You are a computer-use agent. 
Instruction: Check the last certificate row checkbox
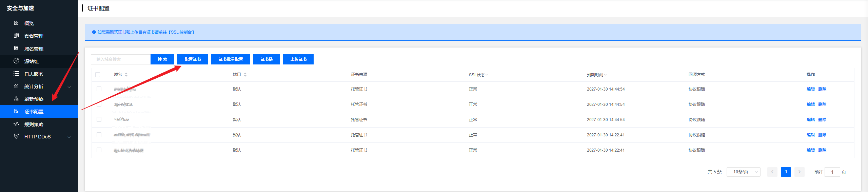(x=99, y=150)
